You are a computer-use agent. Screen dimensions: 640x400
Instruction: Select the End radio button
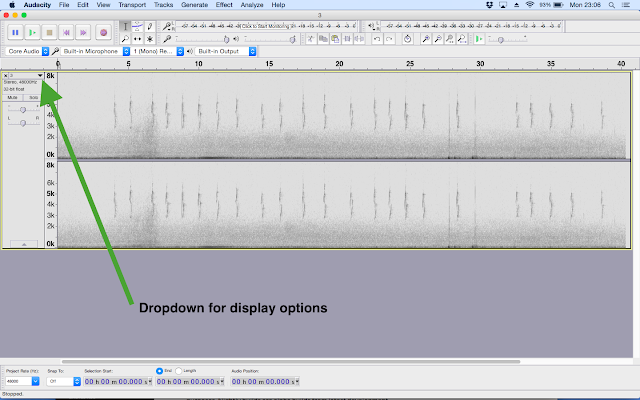click(159, 371)
